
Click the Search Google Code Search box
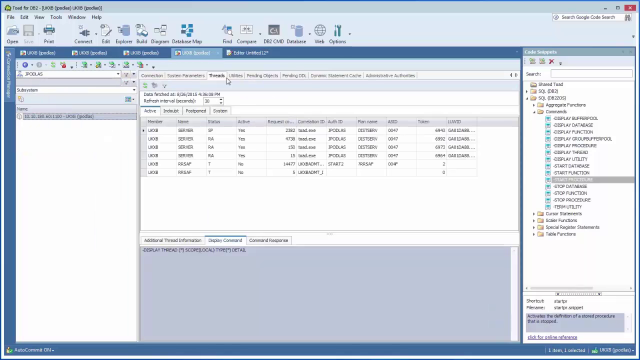click(x=588, y=17)
